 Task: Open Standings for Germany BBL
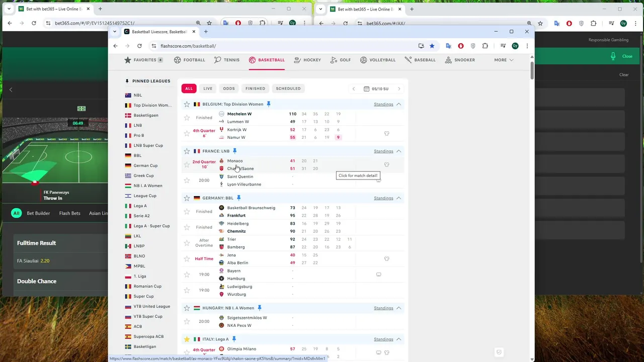point(383,198)
